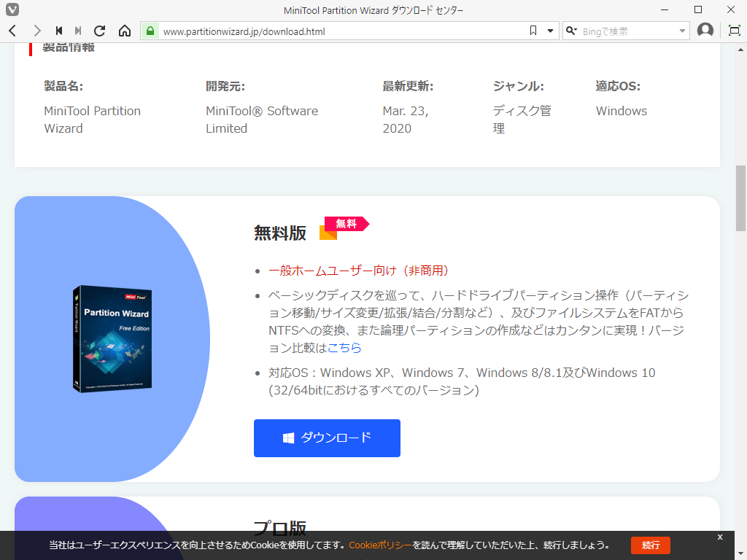Open the Vivaldi menu icon
Screen dimensions: 747x560
click(12, 9)
